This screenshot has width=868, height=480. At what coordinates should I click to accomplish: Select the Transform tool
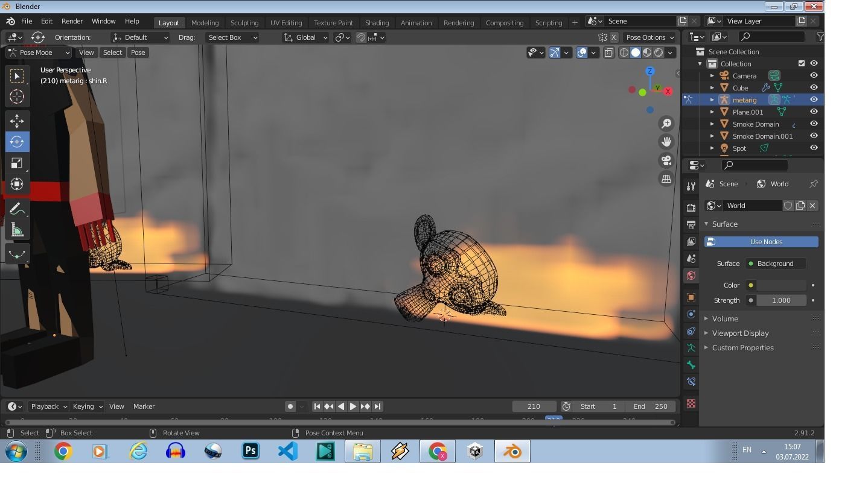click(x=17, y=184)
